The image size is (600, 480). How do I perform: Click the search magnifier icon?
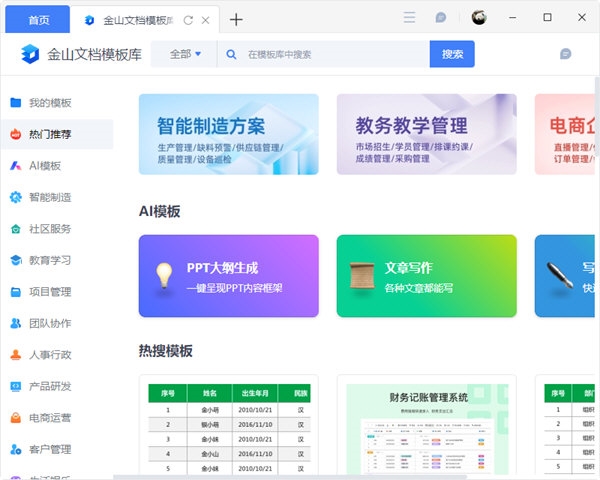pos(231,54)
